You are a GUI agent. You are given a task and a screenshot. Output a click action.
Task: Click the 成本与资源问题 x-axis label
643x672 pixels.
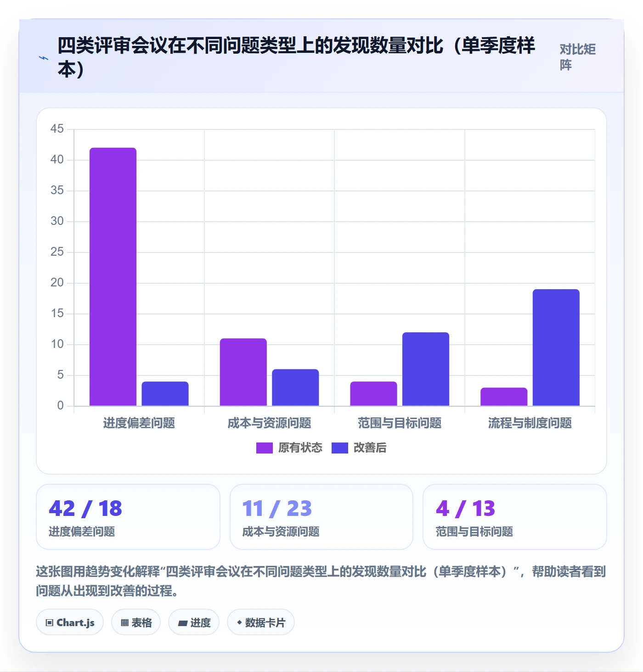point(270,423)
